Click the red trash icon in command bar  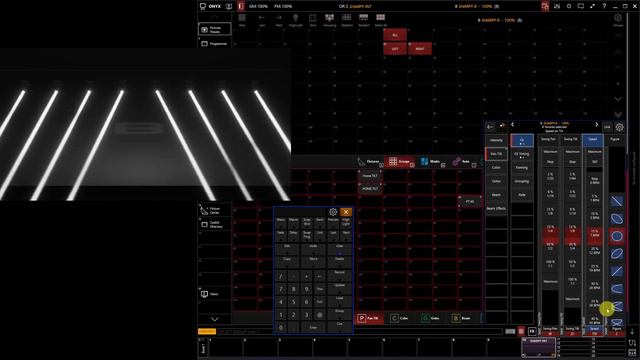tap(521, 331)
